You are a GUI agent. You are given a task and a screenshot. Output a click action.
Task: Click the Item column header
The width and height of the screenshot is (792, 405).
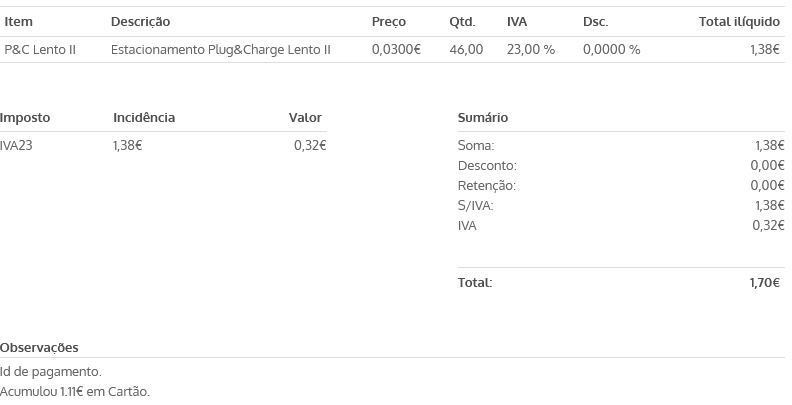[x=19, y=22]
